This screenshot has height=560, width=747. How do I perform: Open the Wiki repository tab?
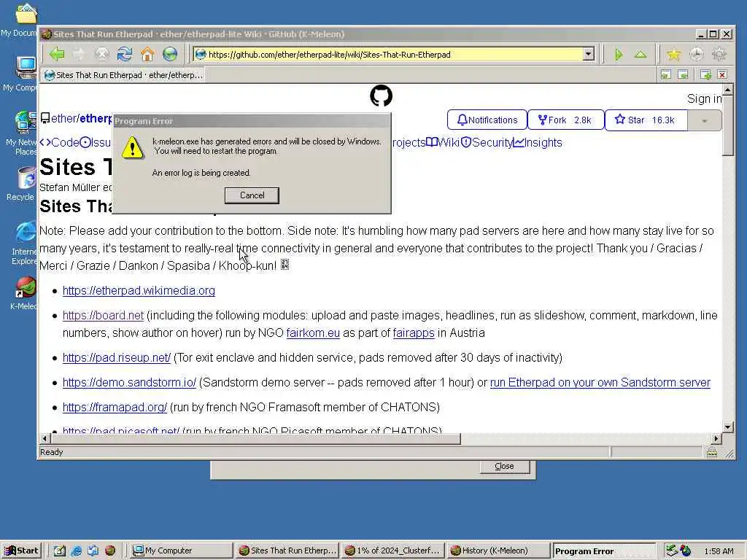443,142
